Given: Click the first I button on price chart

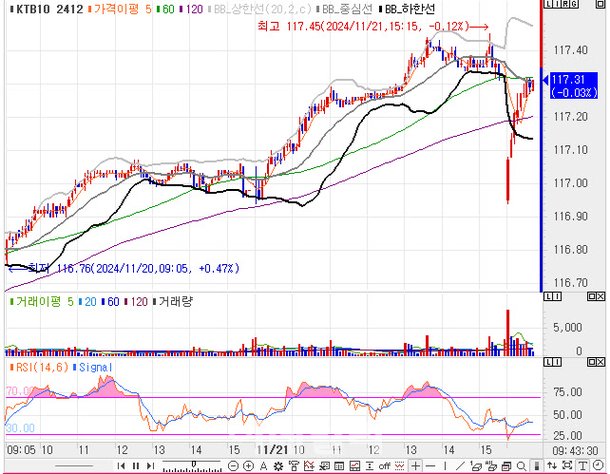Looking at the screenshot, I should (x=557, y=4).
